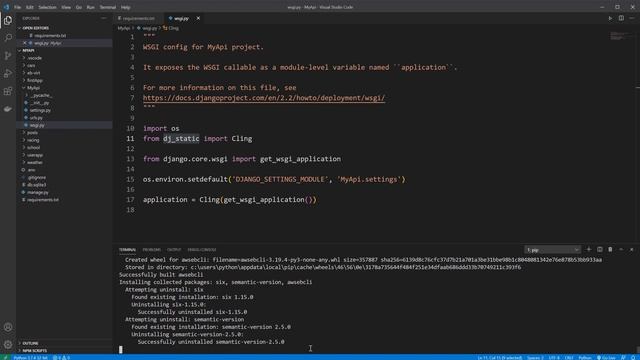
Task: Open the Run menu
Action: point(90,7)
